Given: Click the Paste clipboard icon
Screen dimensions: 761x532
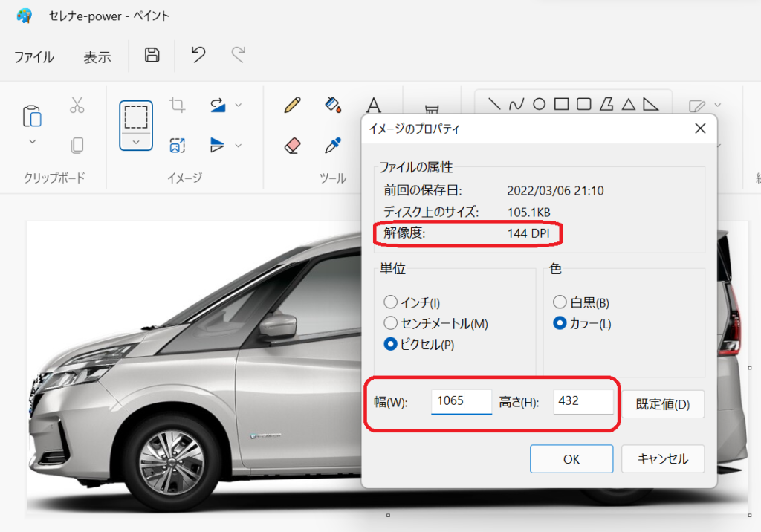Looking at the screenshot, I should pos(32,117).
